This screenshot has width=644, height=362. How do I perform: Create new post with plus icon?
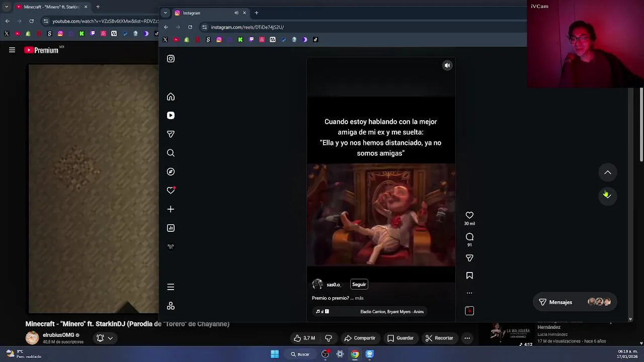pos(171,209)
